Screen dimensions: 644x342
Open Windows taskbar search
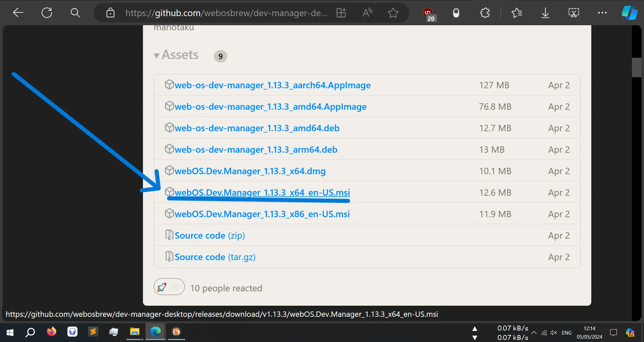(x=30, y=332)
